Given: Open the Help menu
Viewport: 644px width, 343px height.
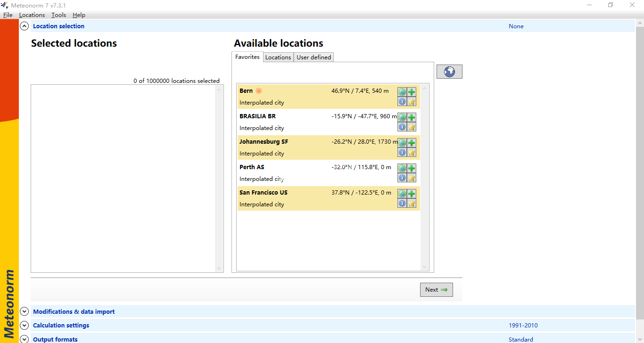Looking at the screenshot, I should tap(79, 15).
